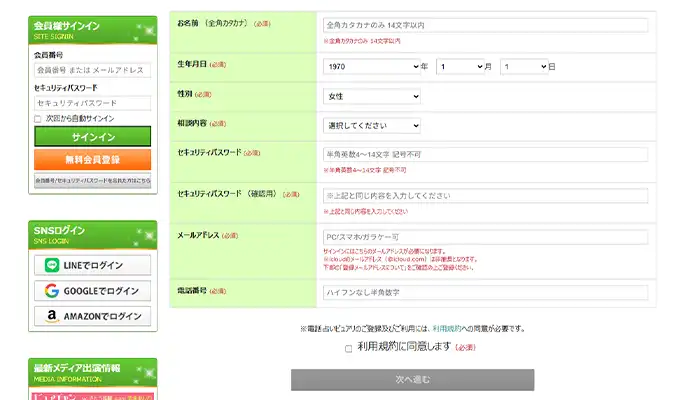Screen dimensions: 700x400
Task: Focus the password confirmation input field
Action: click(485, 196)
